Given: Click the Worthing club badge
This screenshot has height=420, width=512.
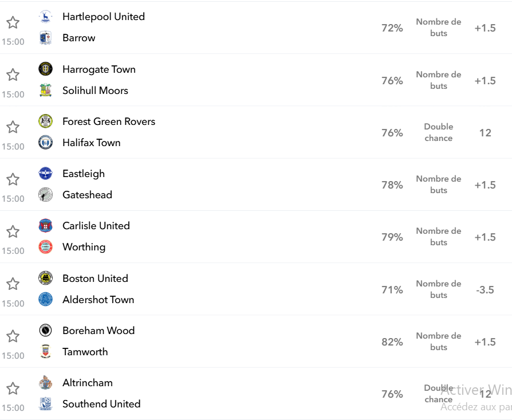Looking at the screenshot, I should (45, 247).
